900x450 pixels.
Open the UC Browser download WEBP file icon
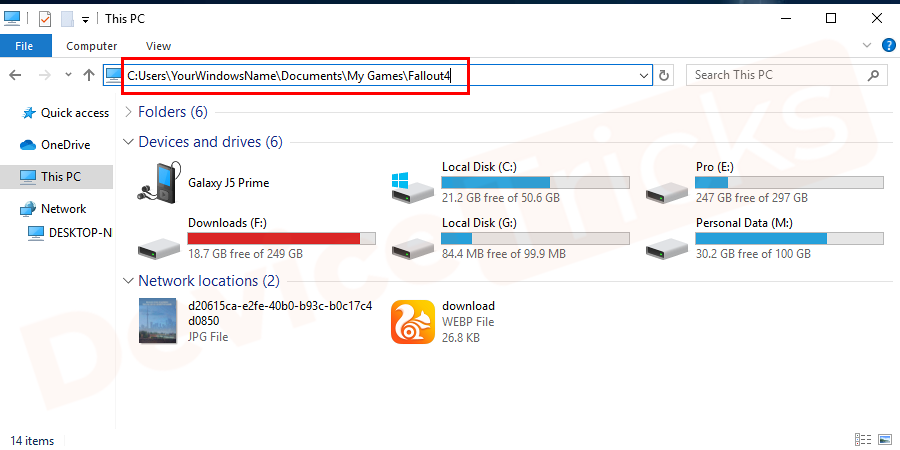pyautogui.click(x=411, y=321)
